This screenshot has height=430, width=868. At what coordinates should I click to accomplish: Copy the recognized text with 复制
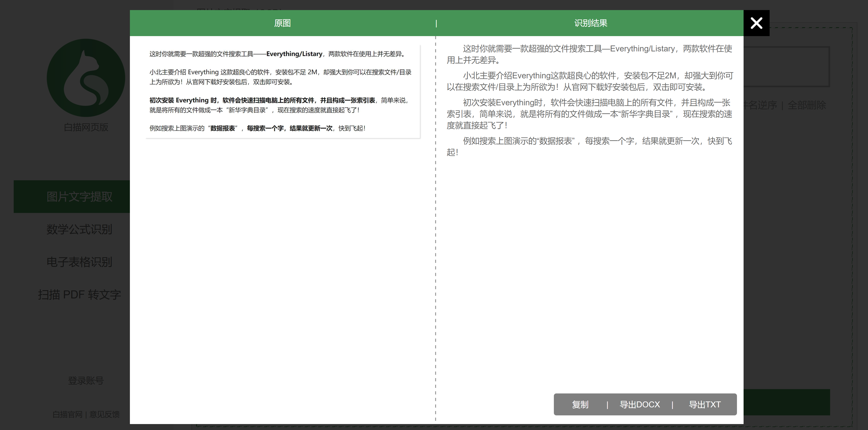[580, 404]
